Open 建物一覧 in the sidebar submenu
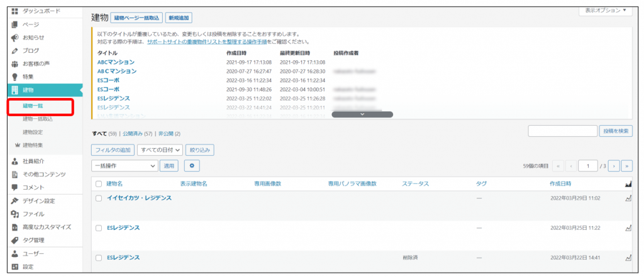The height and width of the screenshot is (277, 644). click(x=33, y=106)
